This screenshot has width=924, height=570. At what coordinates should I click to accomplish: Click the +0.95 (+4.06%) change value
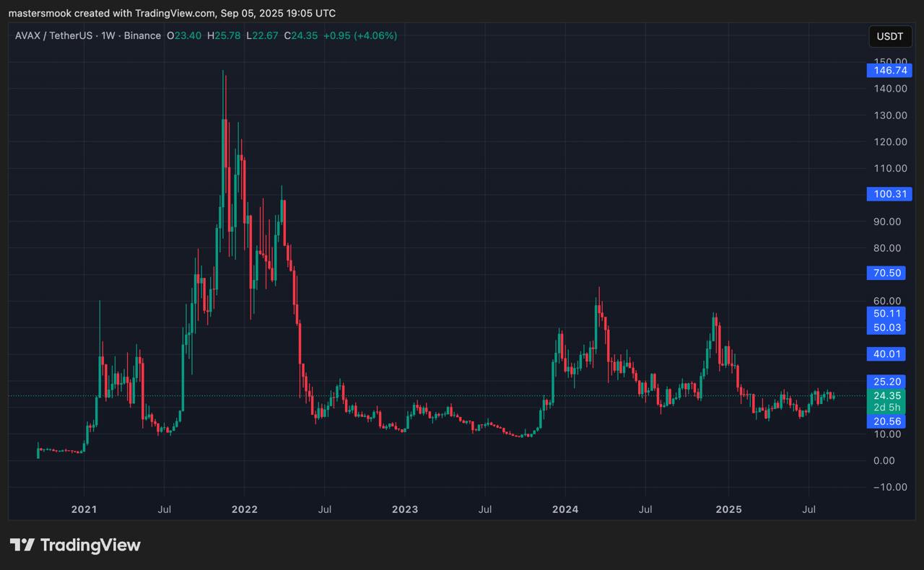point(359,35)
